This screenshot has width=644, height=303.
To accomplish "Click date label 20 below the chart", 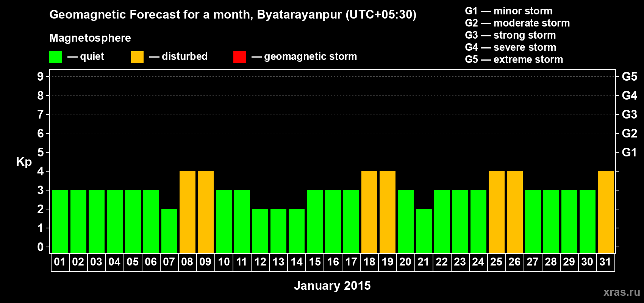I will click(405, 262).
